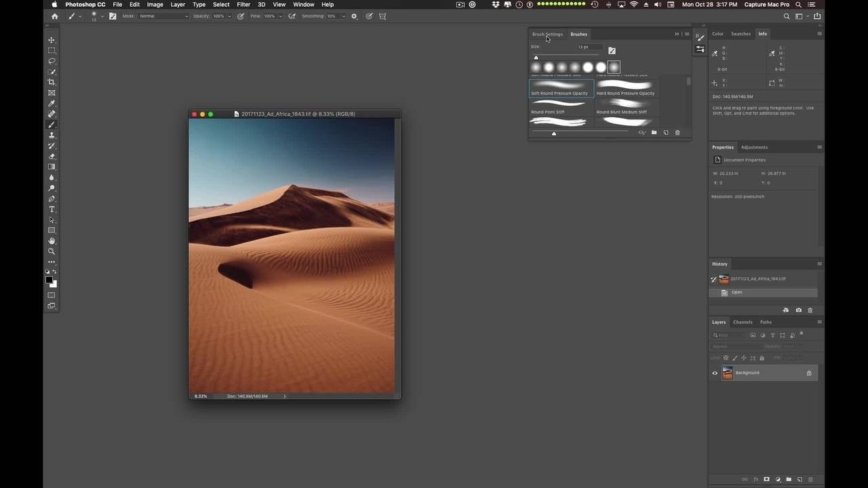This screenshot has width=868, height=488.
Task: Click the trash icon in Brushes panel
Action: click(677, 133)
